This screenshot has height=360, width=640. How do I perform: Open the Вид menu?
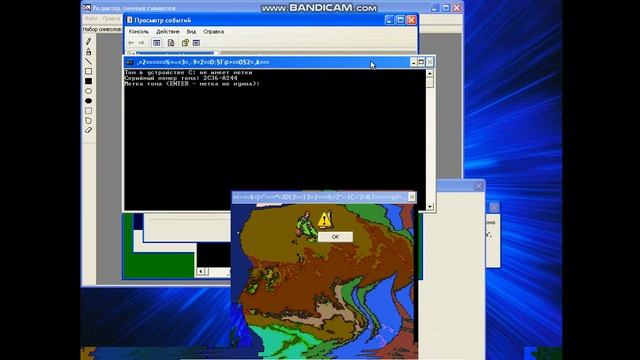point(191,31)
